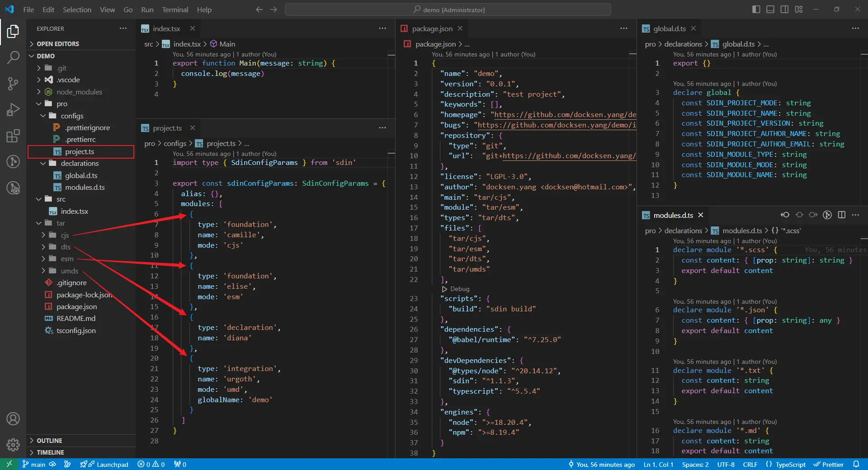This screenshot has height=470, width=868.
Task: Change the CRLF end of line sequence
Action: pos(750,464)
